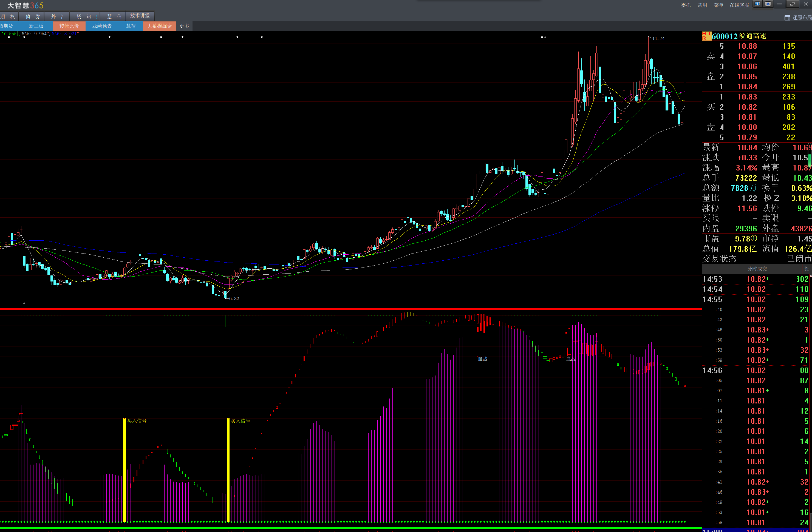Select sell level 5 price 10.88
The width and height of the screenshot is (812, 532).
click(747, 46)
